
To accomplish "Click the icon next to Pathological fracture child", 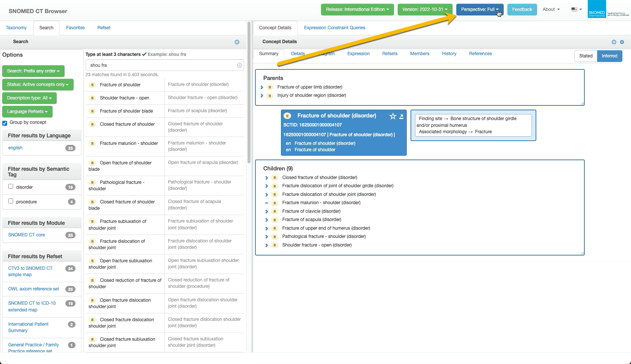I will point(275,237).
